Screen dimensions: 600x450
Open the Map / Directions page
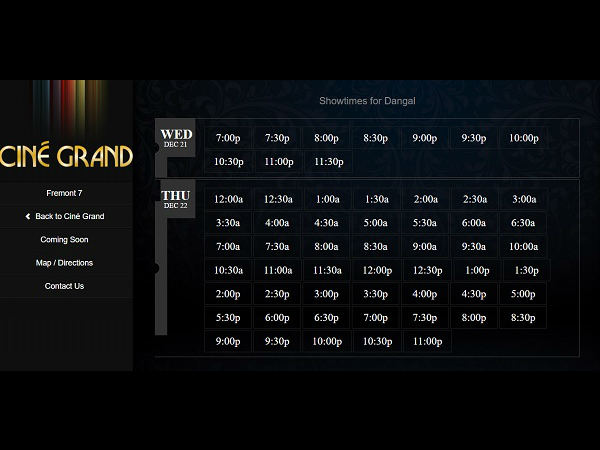[x=65, y=263]
